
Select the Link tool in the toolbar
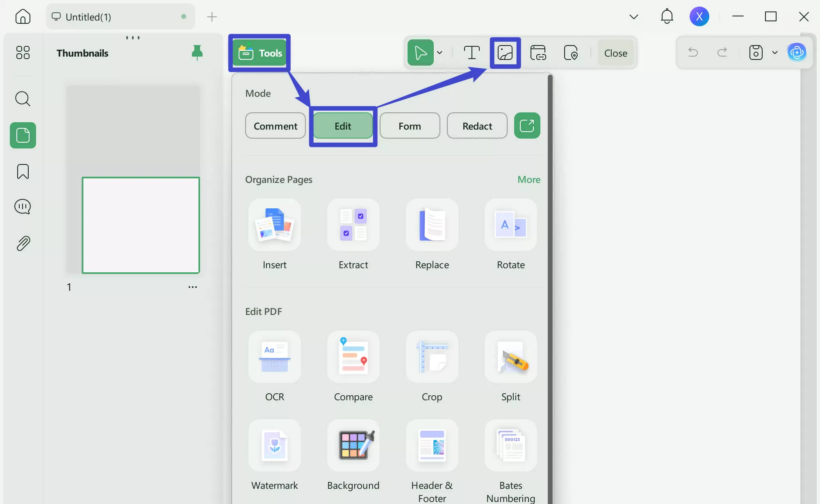click(x=538, y=52)
